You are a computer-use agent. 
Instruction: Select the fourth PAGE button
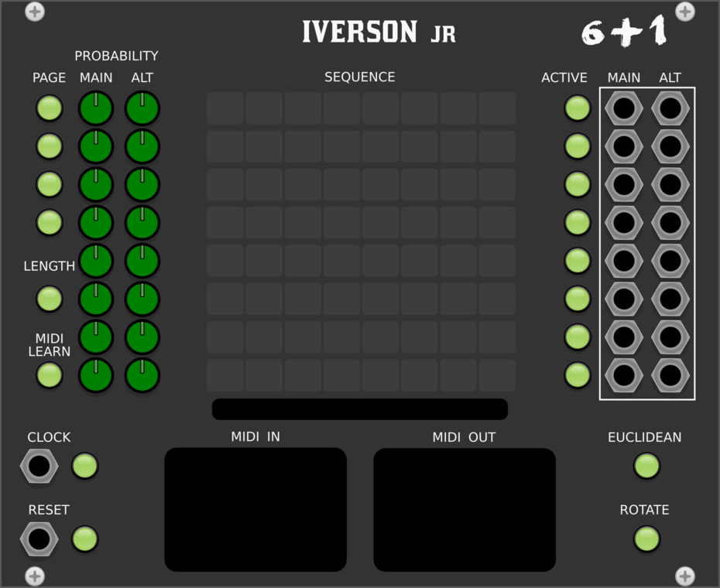(x=49, y=223)
